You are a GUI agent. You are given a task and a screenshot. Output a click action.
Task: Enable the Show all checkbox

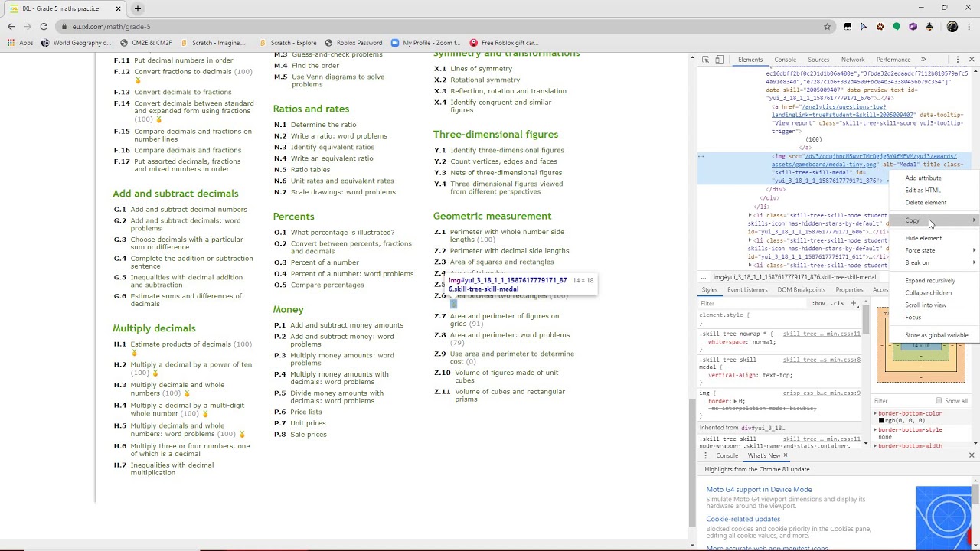pos(939,401)
